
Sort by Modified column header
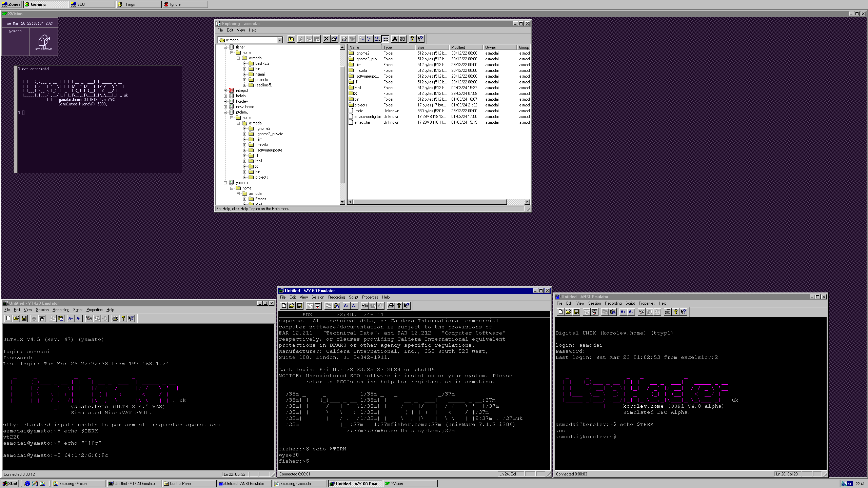tap(466, 47)
